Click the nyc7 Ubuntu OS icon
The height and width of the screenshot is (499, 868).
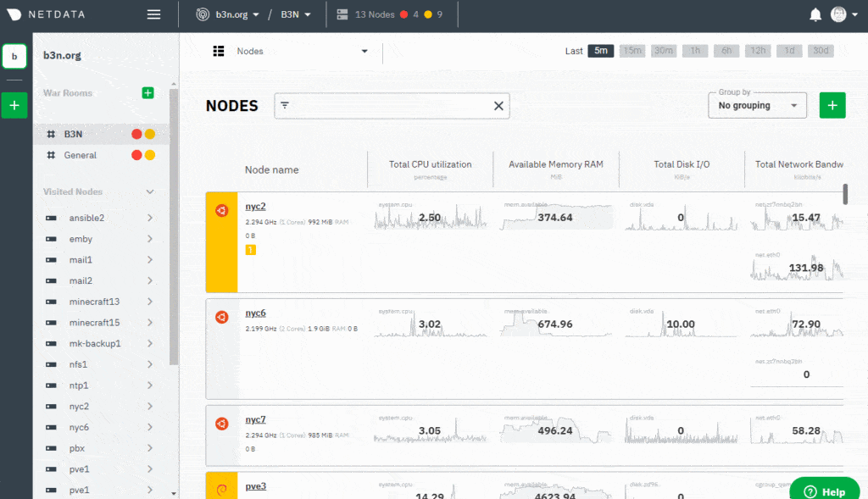[222, 424]
